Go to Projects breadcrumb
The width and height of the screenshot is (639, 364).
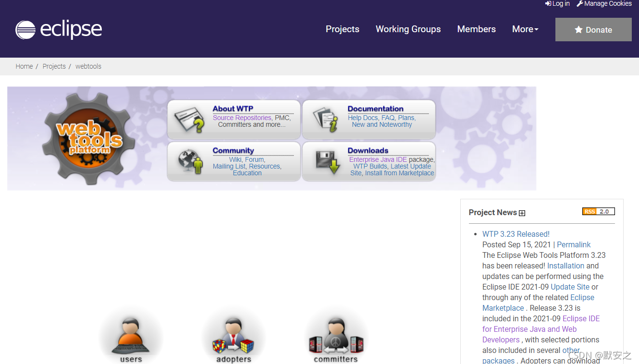[x=54, y=66]
